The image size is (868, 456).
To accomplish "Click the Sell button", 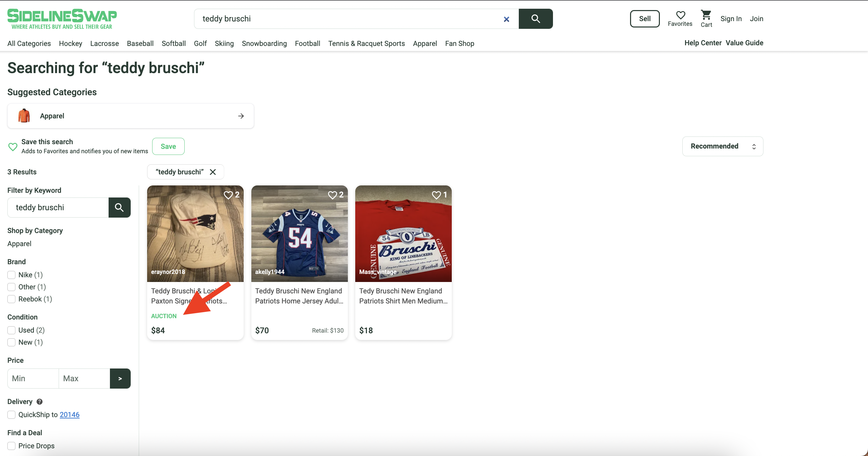I will pos(644,19).
